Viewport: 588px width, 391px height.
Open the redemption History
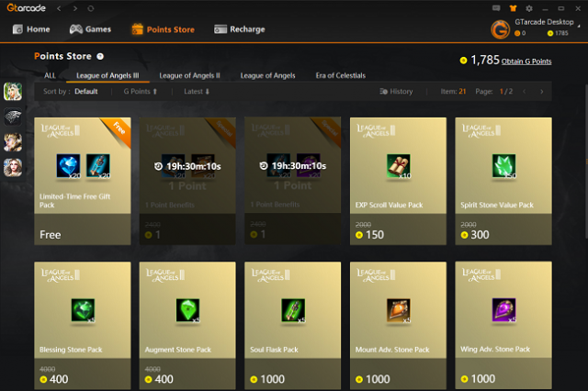click(x=396, y=92)
